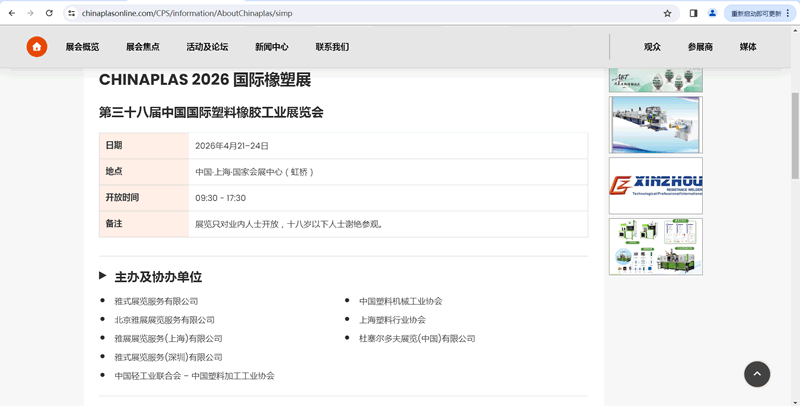This screenshot has width=800, height=406.
Task: Select the 观众 tab
Action: [652, 47]
